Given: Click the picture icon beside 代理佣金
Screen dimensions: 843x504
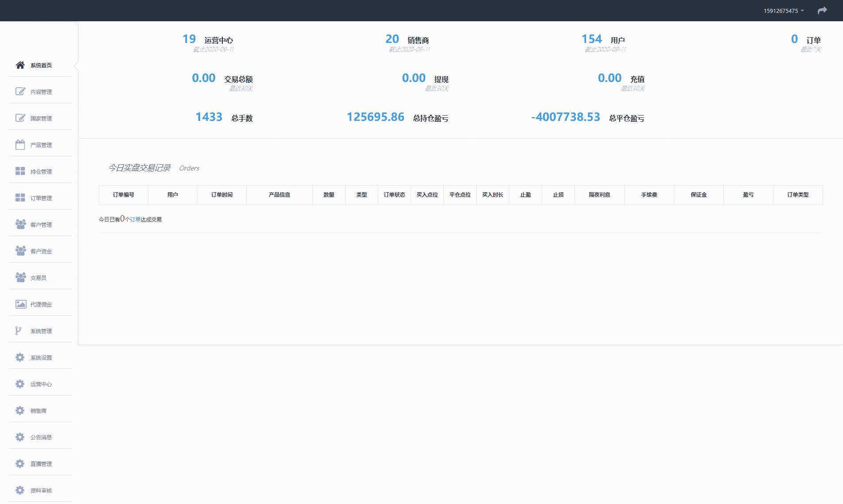Looking at the screenshot, I should (20, 304).
